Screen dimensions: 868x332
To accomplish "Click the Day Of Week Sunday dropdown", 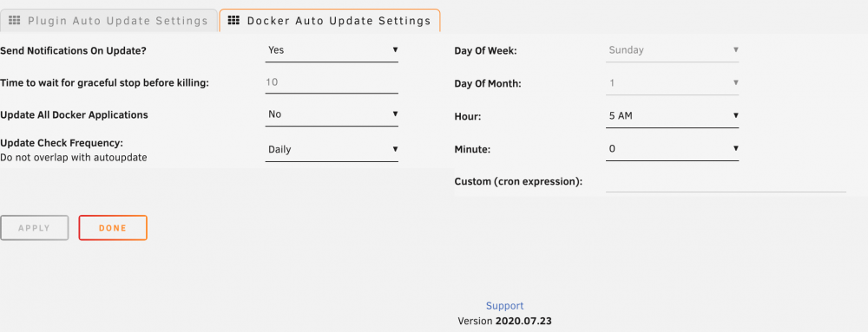I will coord(672,51).
